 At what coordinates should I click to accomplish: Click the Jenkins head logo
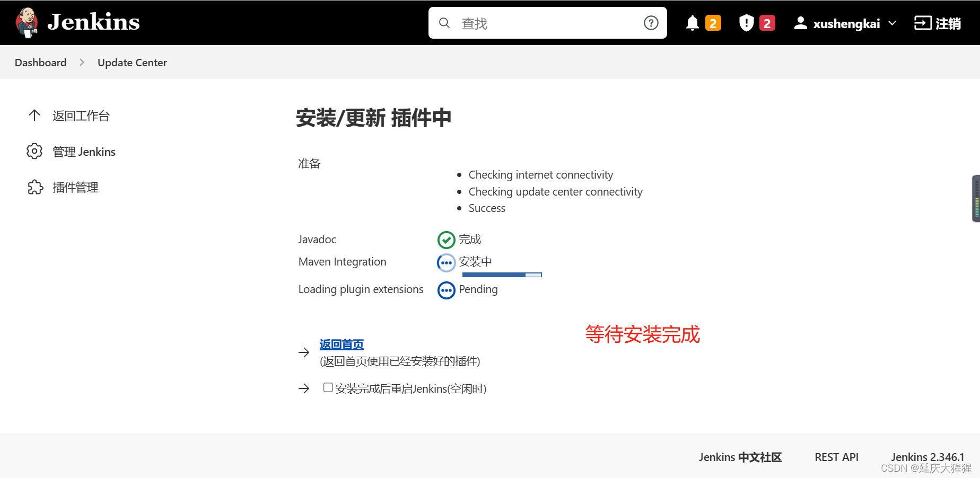[26, 22]
